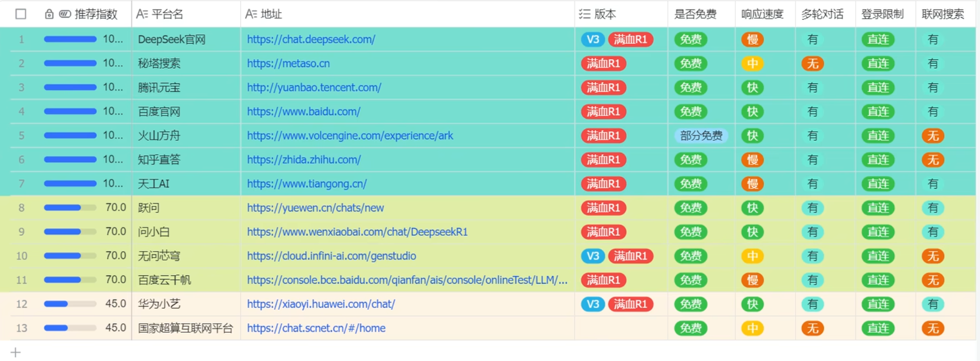Open the www.tiangong.cn link
The width and height of the screenshot is (980, 361).
(307, 184)
